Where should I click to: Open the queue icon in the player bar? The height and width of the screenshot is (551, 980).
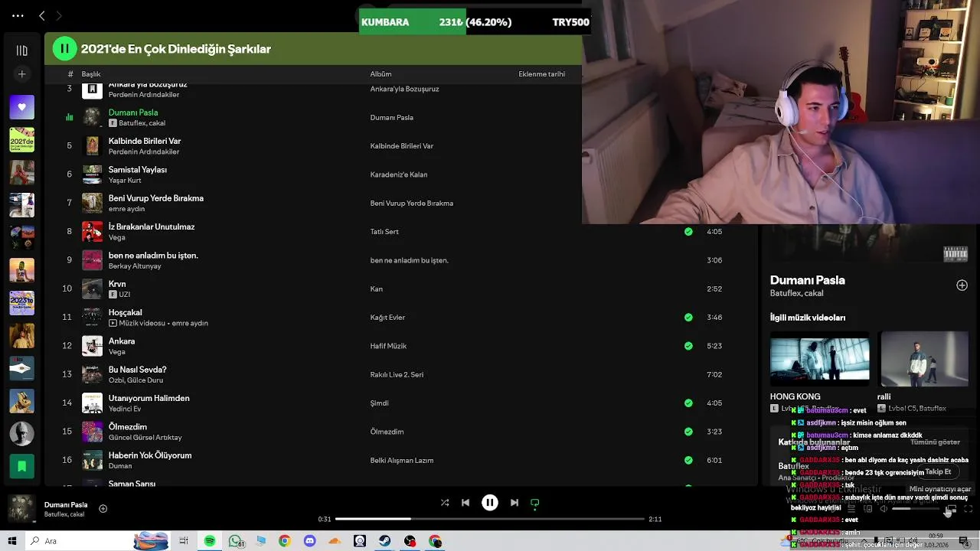click(x=851, y=509)
